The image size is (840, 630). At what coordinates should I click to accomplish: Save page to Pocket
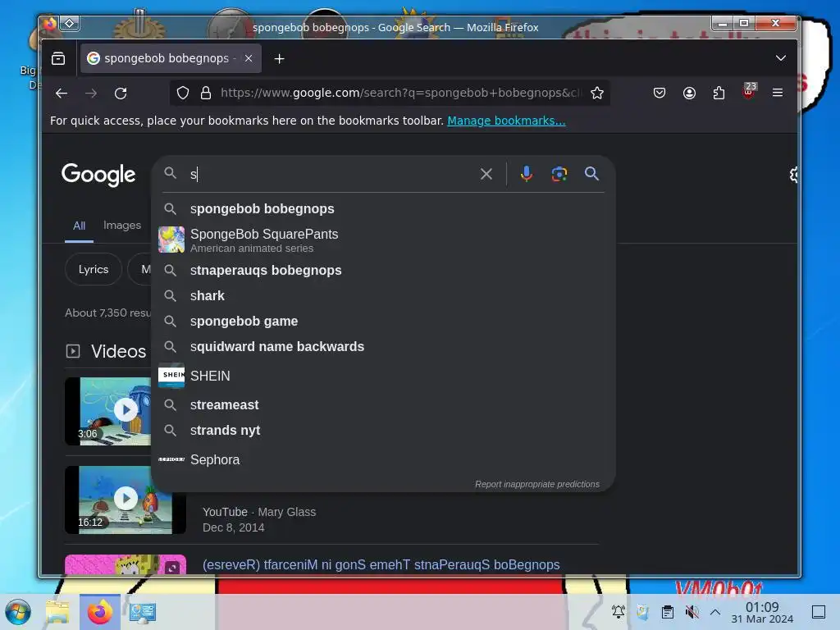[660, 94]
